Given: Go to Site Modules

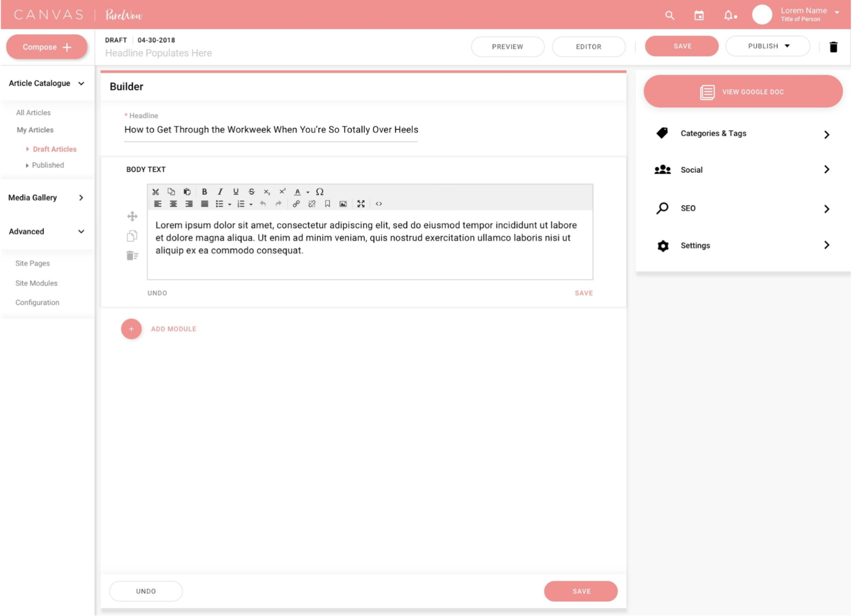Looking at the screenshot, I should point(36,283).
